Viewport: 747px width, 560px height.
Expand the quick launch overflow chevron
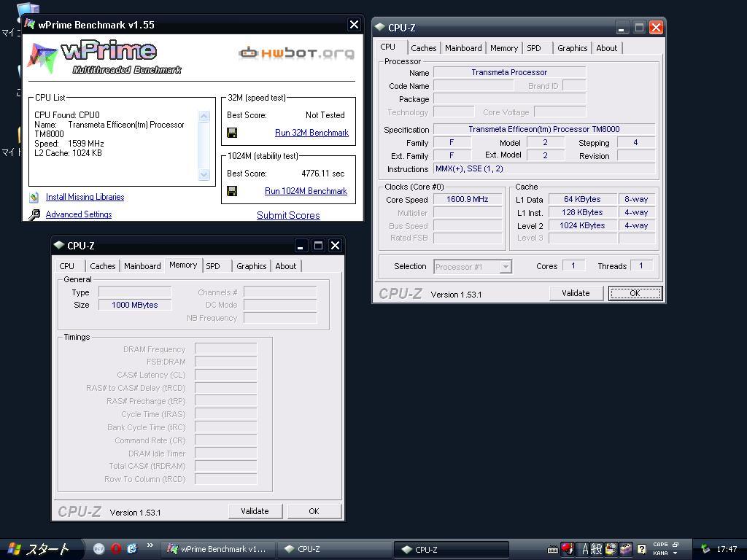tap(150, 545)
